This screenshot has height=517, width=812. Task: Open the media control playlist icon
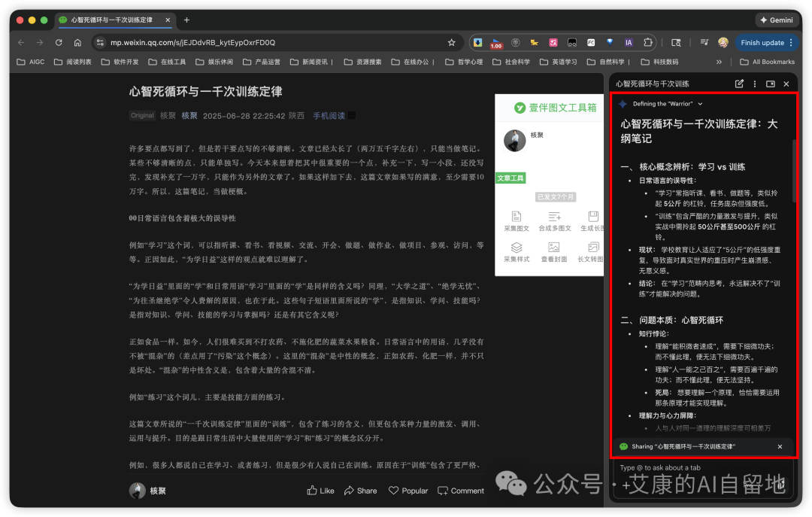click(704, 43)
